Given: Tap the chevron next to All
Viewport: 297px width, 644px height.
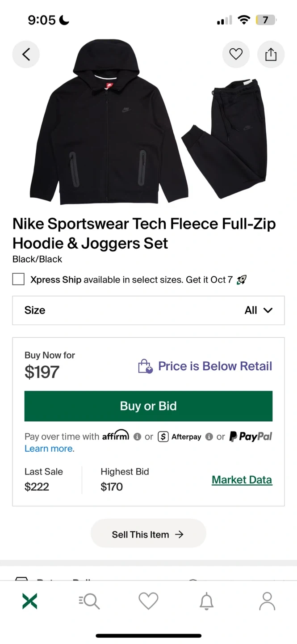Looking at the screenshot, I should point(268,310).
